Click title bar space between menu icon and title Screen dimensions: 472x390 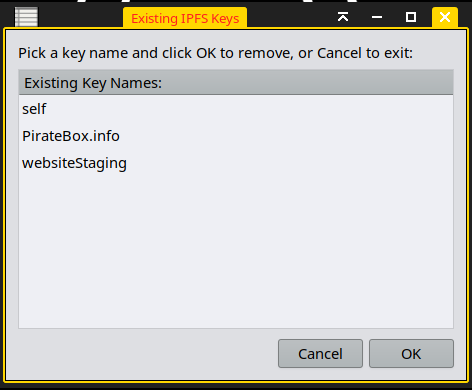(80, 17)
